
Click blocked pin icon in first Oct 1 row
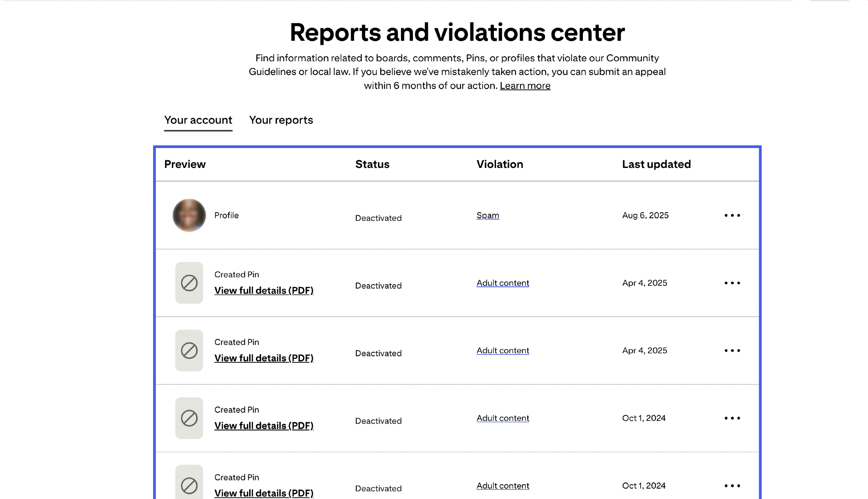click(x=189, y=418)
